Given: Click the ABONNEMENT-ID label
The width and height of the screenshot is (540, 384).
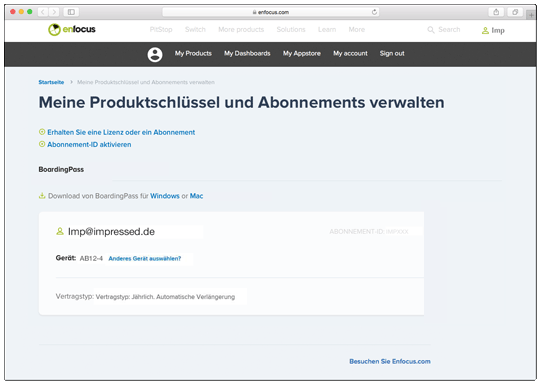Looking at the screenshot, I should [357, 231].
